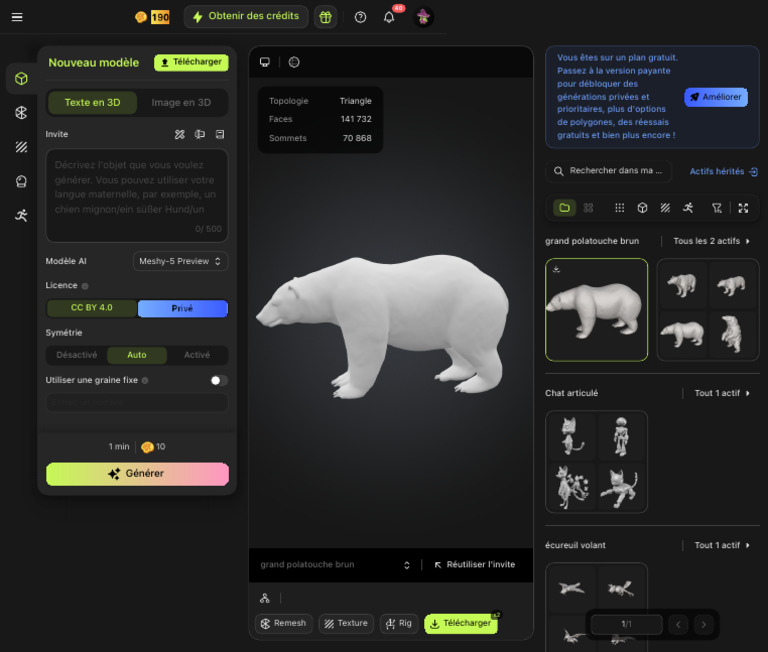Open the Meshy-5 Preview model dropdown
This screenshot has height=652, width=768.
[x=180, y=261]
